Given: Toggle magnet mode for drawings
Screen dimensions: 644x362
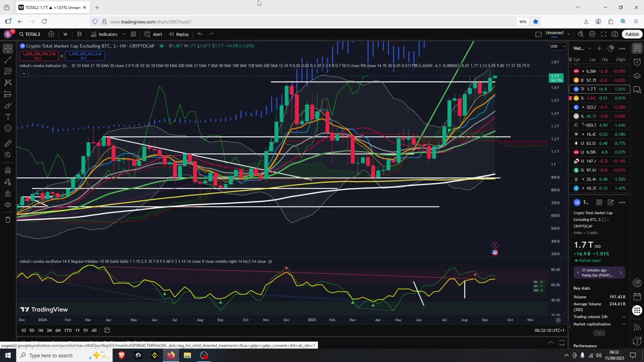Looking at the screenshot, I should coord(8,170).
